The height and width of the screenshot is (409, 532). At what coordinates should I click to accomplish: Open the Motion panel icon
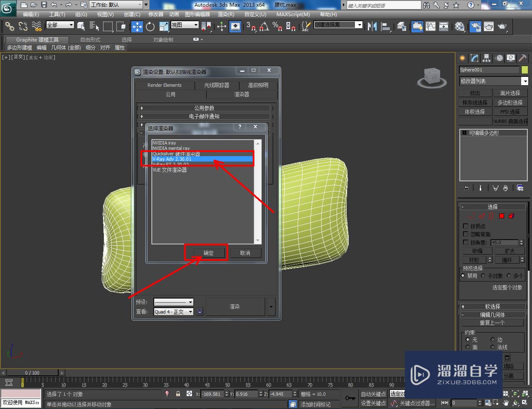[x=499, y=58]
